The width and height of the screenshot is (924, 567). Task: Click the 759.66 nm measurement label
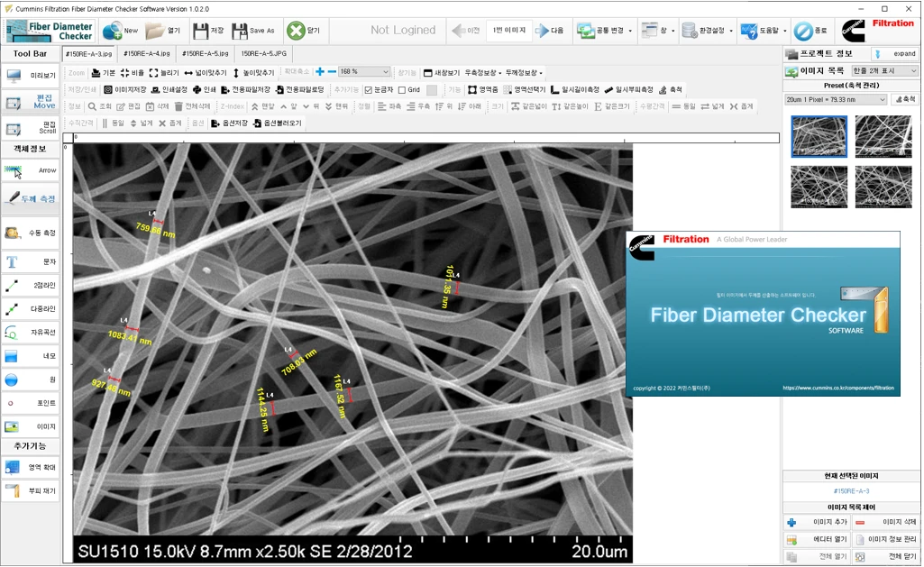pos(156,230)
